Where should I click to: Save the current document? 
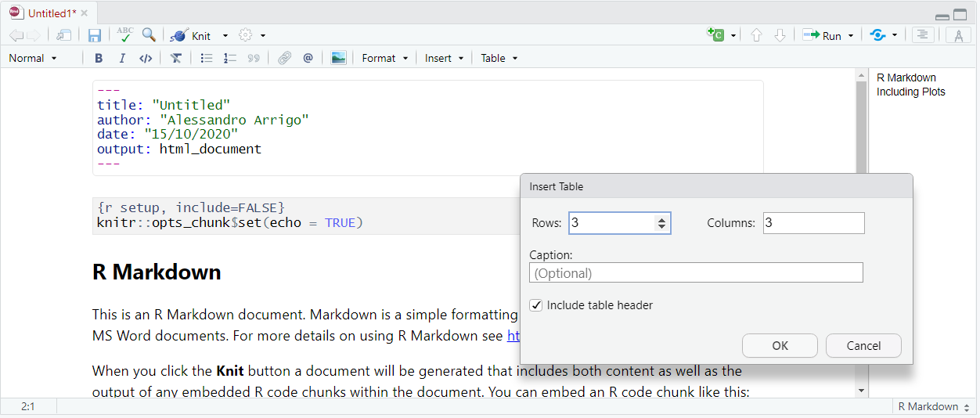(x=95, y=35)
